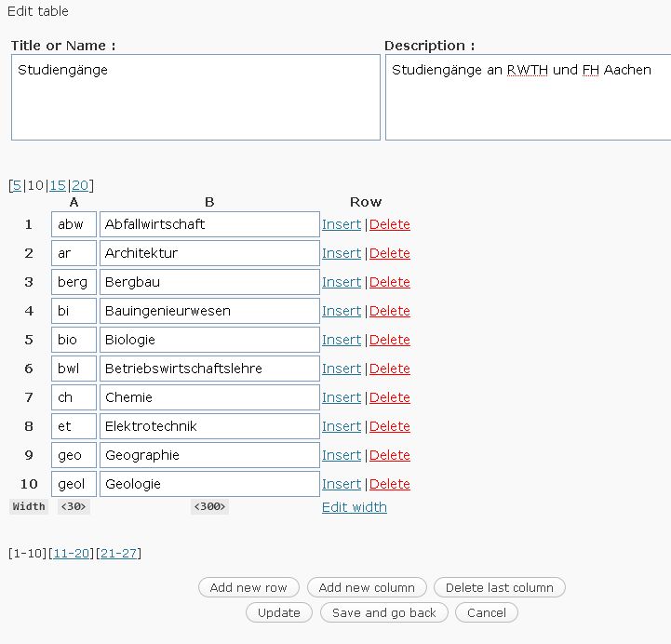This screenshot has width=671, height=644.
Task: Show 5 rows per page
Action: [17, 185]
